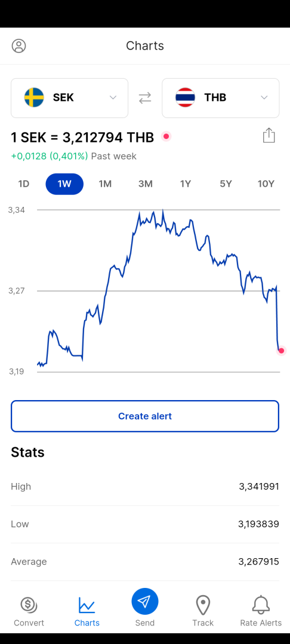Select the 5Y time range

tap(226, 184)
